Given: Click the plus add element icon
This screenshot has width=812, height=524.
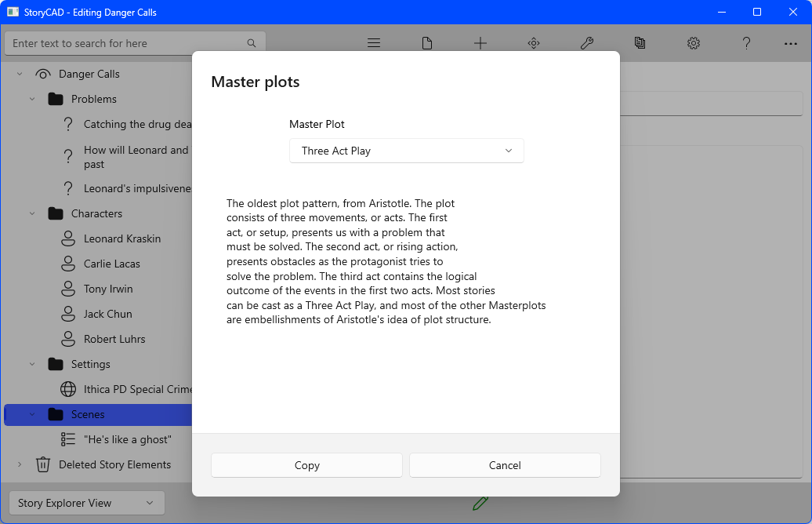Looking at the screenshot, I should (x=480, y=43).
